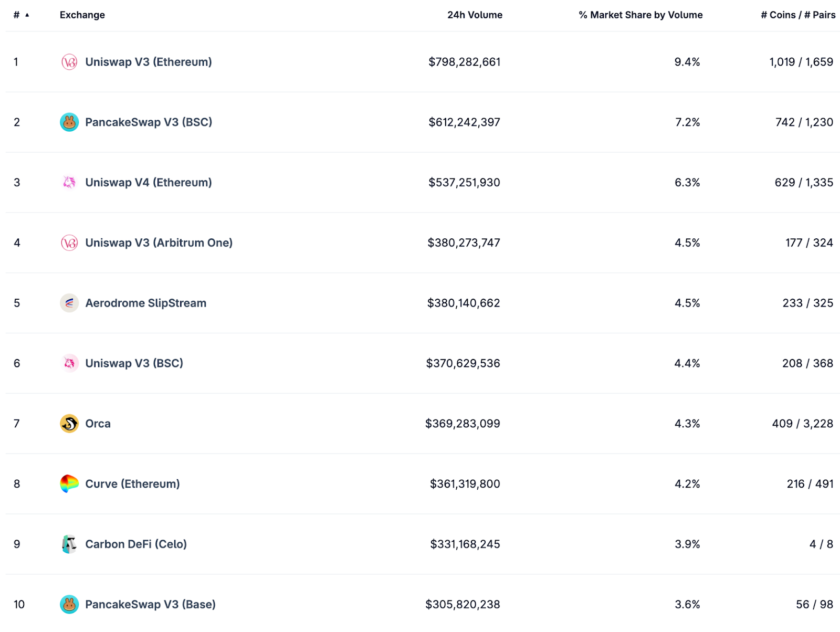Screen dimensions: 840x632
Task: Toggle the rank sort triangle
Action: coord(27,15)
